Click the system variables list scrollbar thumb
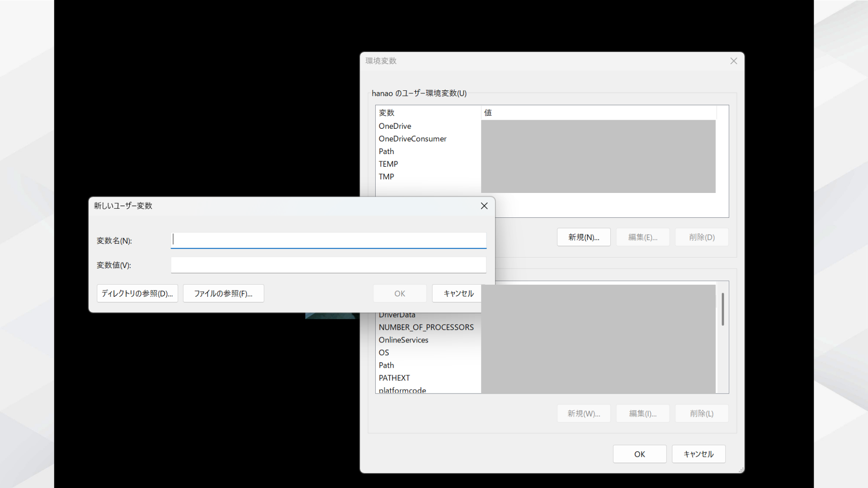 click(x=723, y=309)
